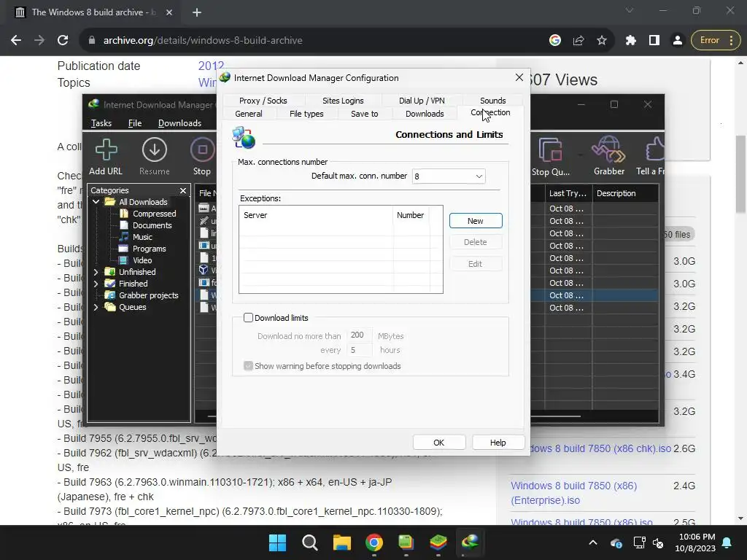Click the Resume toolbar icon in IDM
The image size is (747, 560).
pos(155,157)
